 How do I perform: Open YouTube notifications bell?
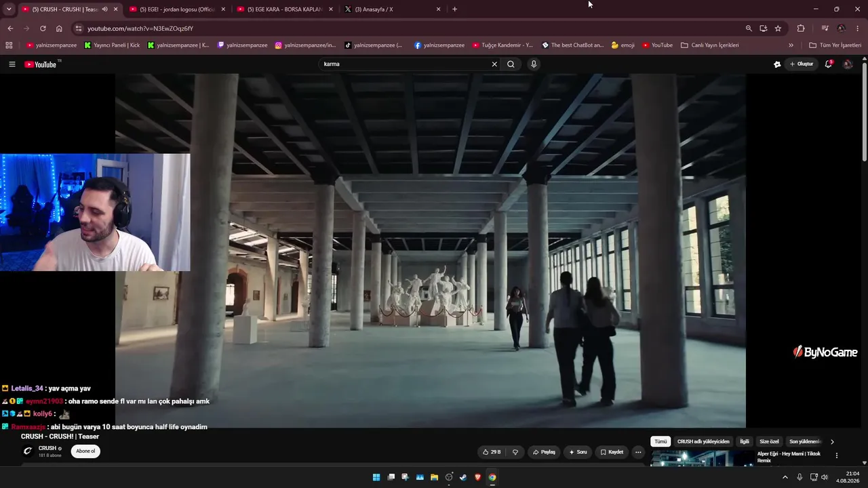click(828, 64)
